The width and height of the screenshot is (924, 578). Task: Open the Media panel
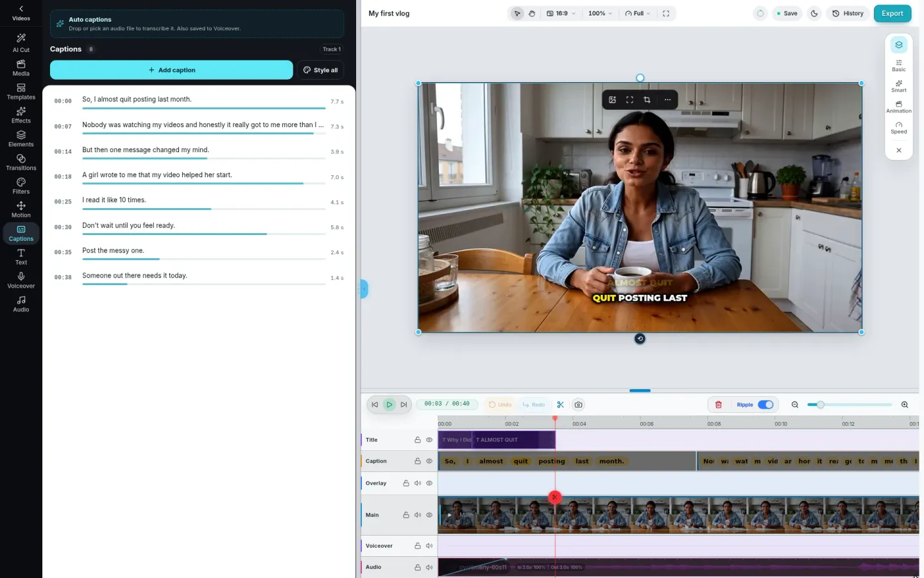(21, 67)
